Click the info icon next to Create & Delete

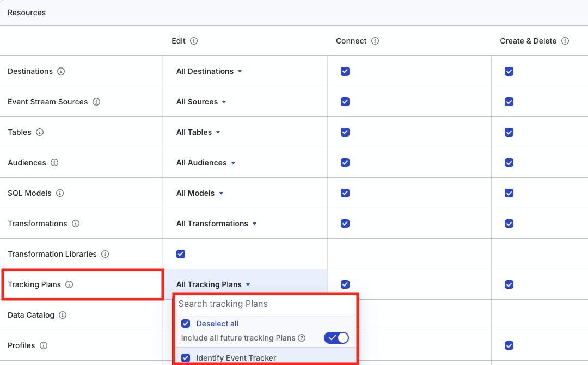point(565,41)
